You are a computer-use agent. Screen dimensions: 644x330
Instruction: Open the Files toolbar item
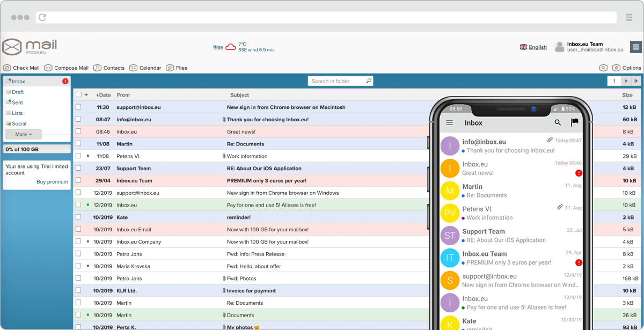coord(170,68)
